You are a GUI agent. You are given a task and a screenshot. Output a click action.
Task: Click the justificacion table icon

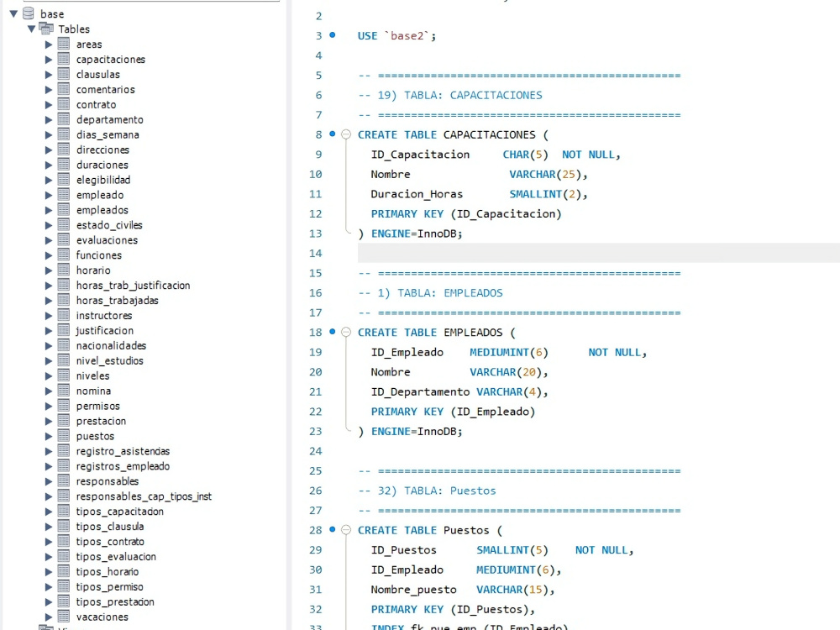tap(64, 330)
